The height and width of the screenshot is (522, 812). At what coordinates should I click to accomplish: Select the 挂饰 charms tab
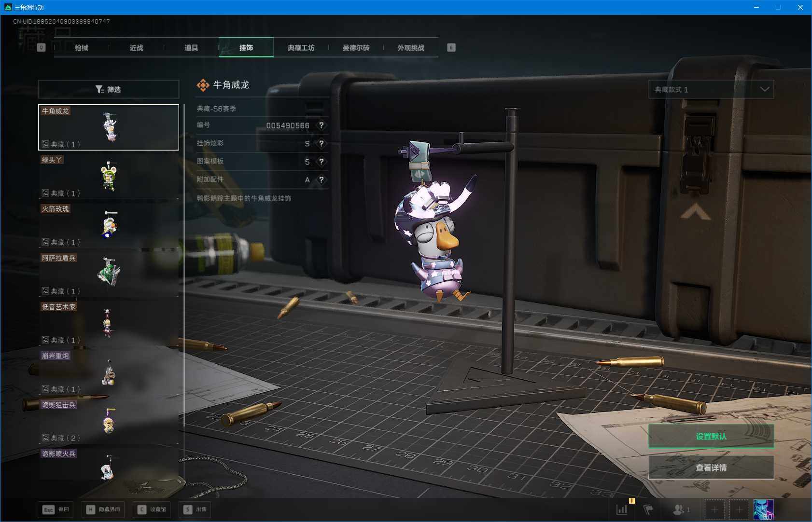click(246, 48)
